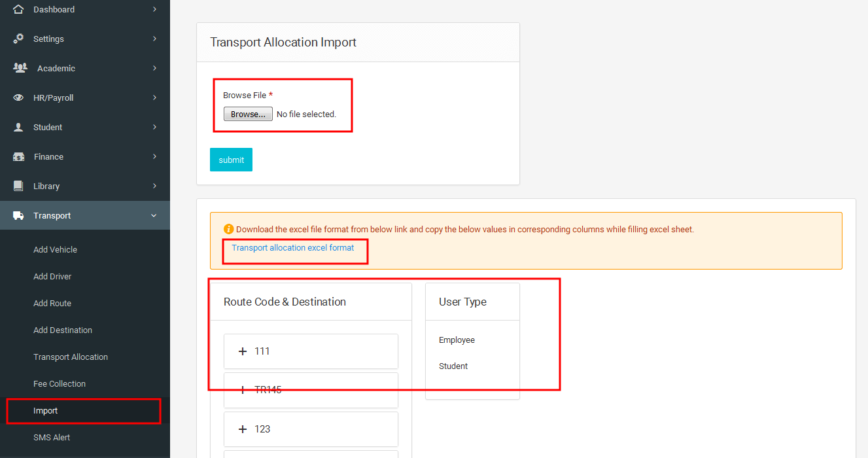868x458 pixels.
Task: Click the 'No file selected.' text
Action: (306, 114)
